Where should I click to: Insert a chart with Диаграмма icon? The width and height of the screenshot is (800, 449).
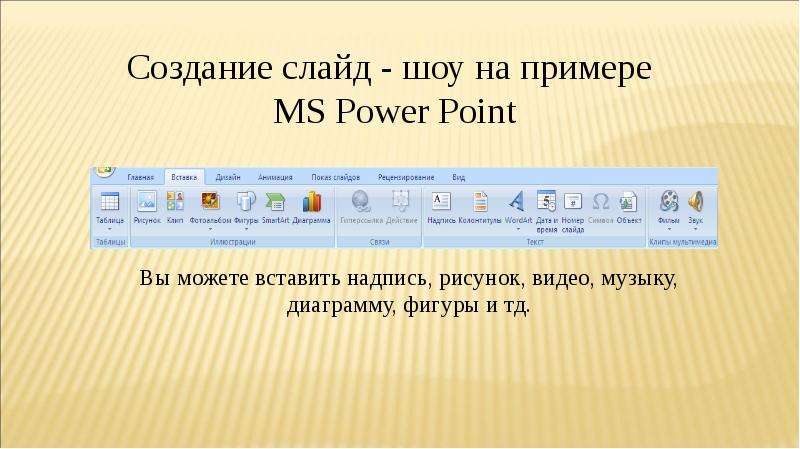tap(312, 207)
